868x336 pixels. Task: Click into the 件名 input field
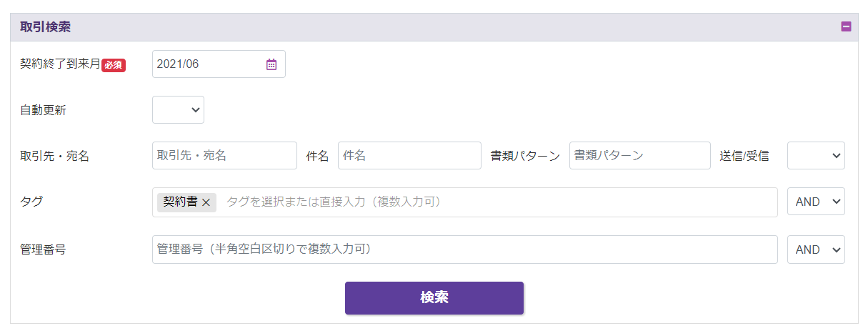(x=409, y=156)
